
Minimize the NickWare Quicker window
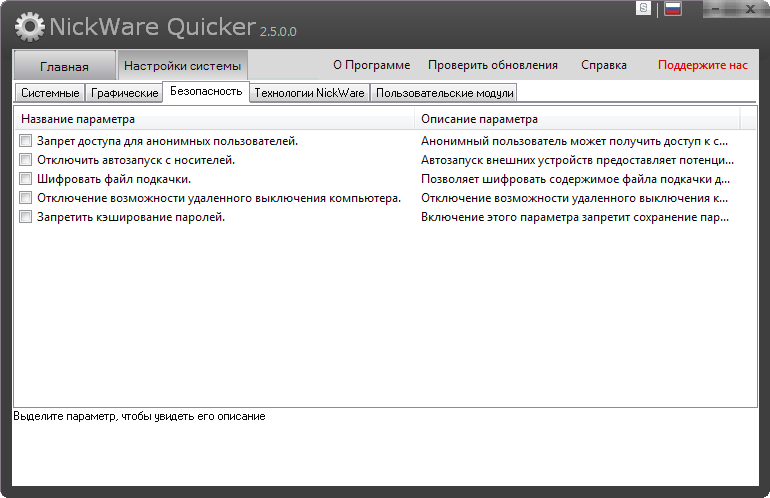tap(715, 9)
